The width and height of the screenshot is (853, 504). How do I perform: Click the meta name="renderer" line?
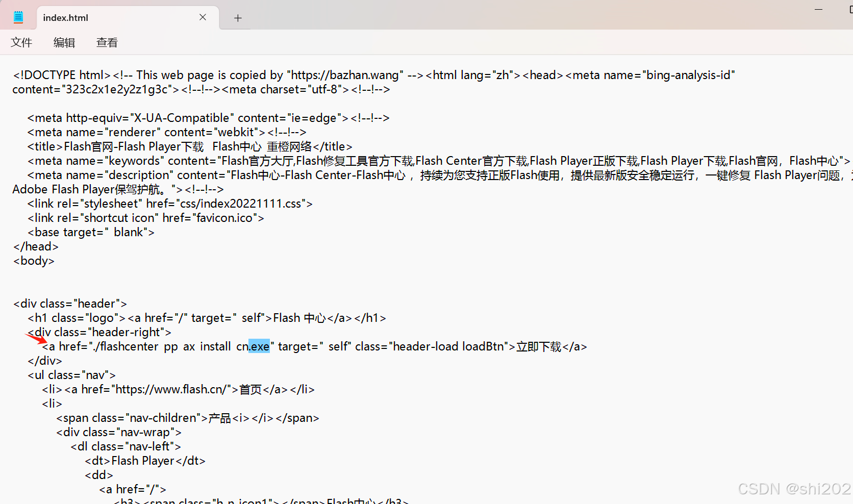pos(167,132)
